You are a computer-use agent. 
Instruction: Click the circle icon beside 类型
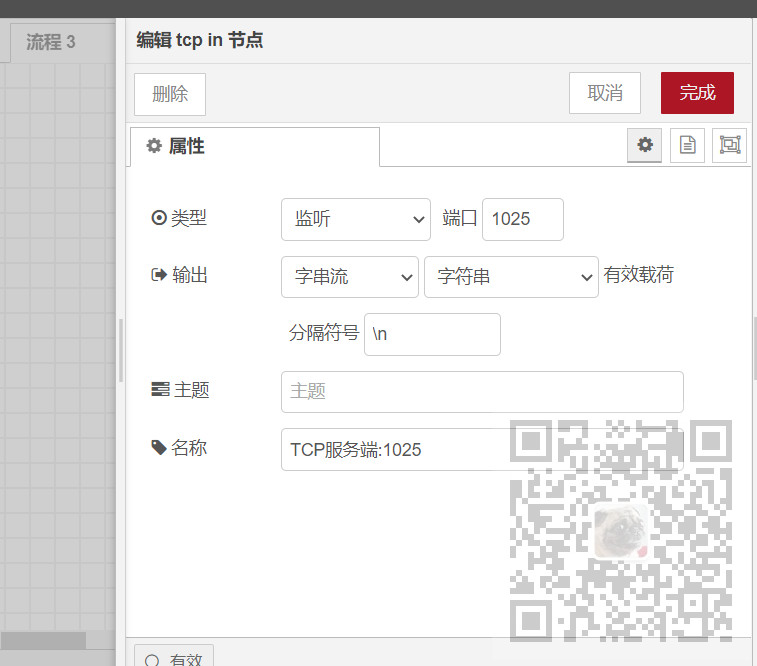(159, 218)
